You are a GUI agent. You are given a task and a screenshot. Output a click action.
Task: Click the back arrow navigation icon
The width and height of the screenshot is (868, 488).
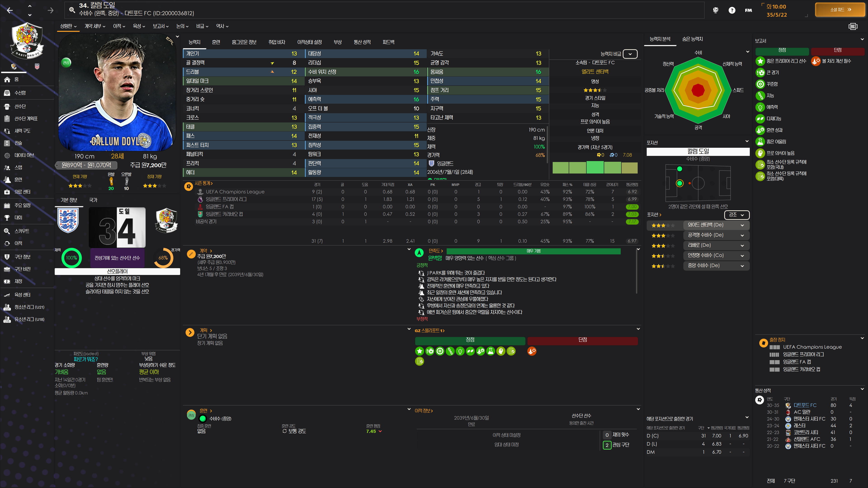tap(10, 10)
